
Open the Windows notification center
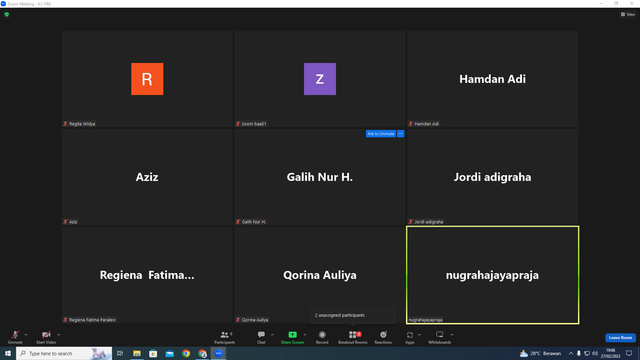click(629, 353)
